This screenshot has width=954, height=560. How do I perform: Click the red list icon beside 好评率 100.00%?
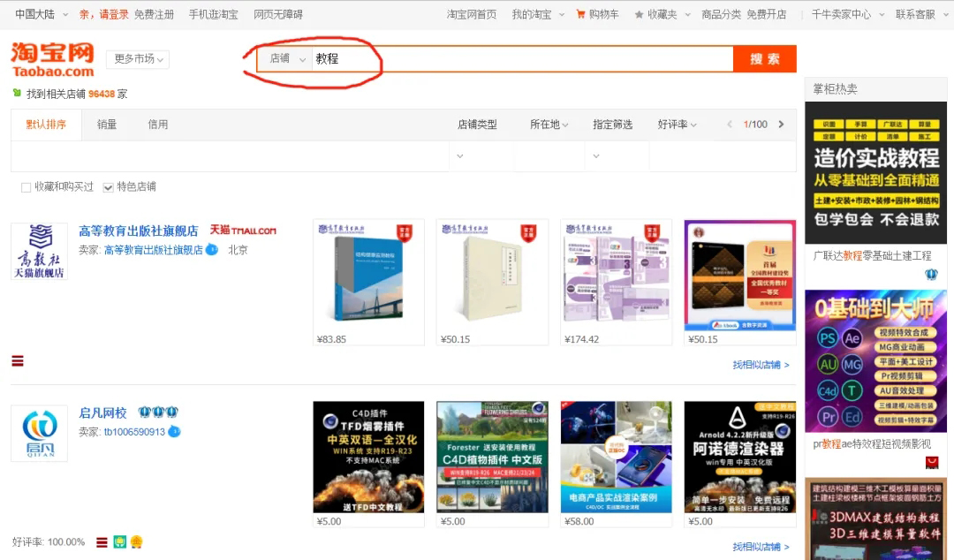pos(102,541)
